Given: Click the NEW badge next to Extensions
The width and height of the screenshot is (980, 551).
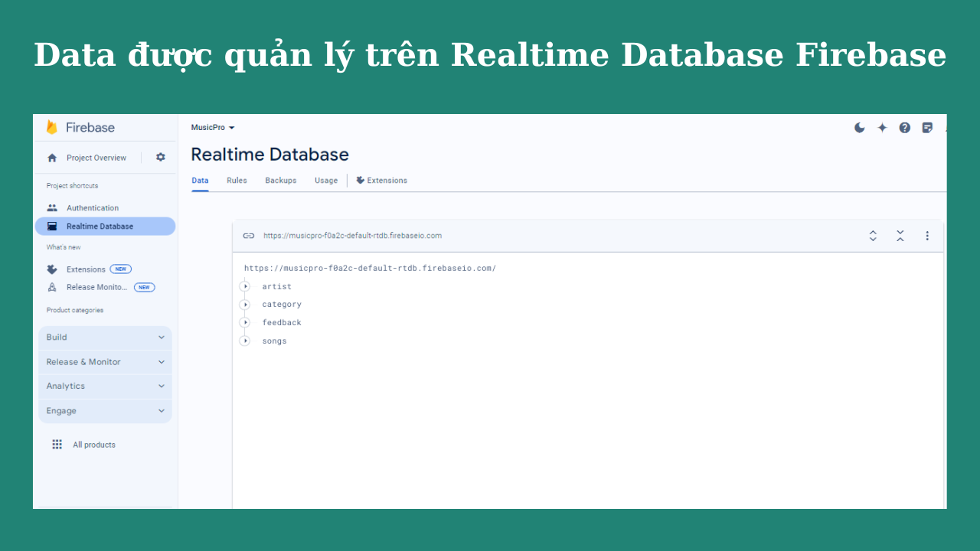Looking at the screenshot, I should 120,269.
